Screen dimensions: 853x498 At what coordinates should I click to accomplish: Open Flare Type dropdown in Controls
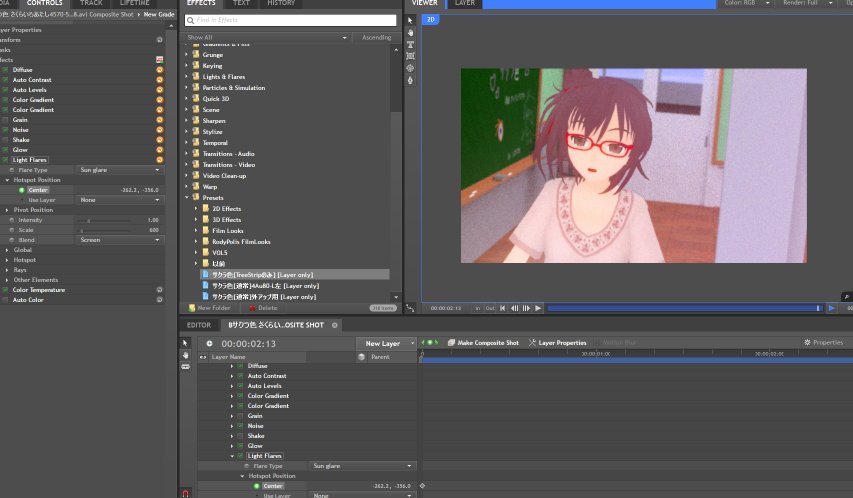coord(119,170)
